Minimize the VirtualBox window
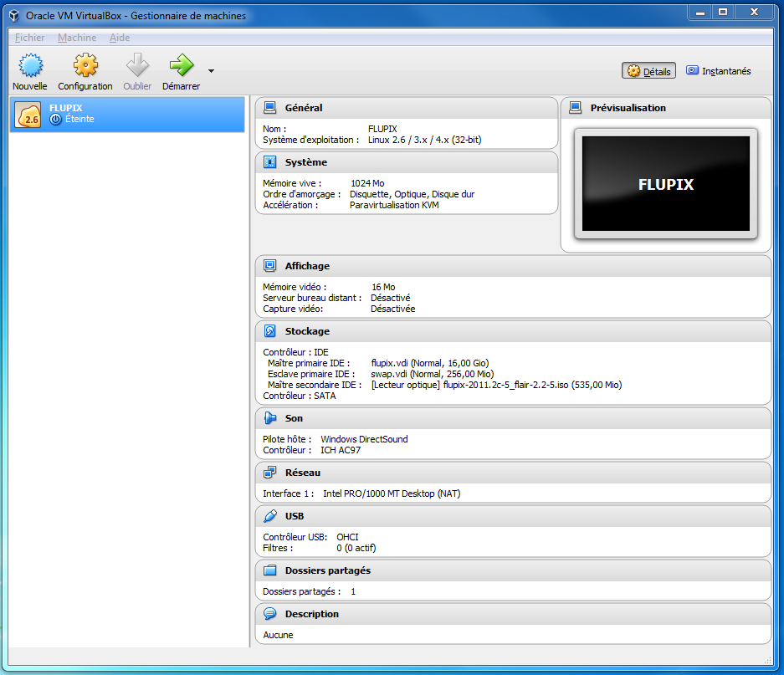 700,13
